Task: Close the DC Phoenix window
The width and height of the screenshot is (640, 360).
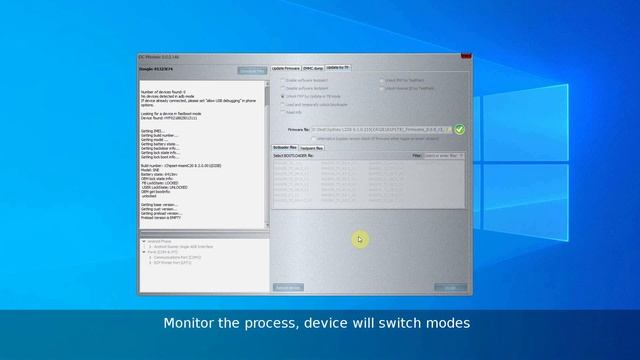Action: 466,56
